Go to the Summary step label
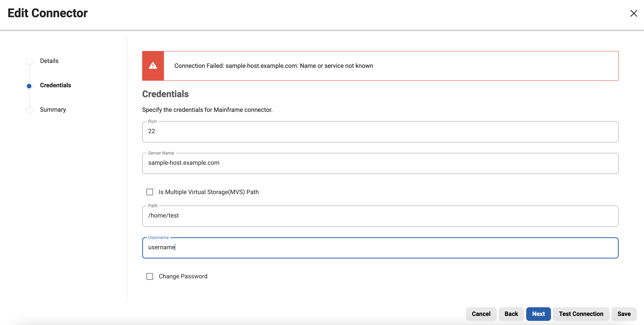 tap(53, 110)
